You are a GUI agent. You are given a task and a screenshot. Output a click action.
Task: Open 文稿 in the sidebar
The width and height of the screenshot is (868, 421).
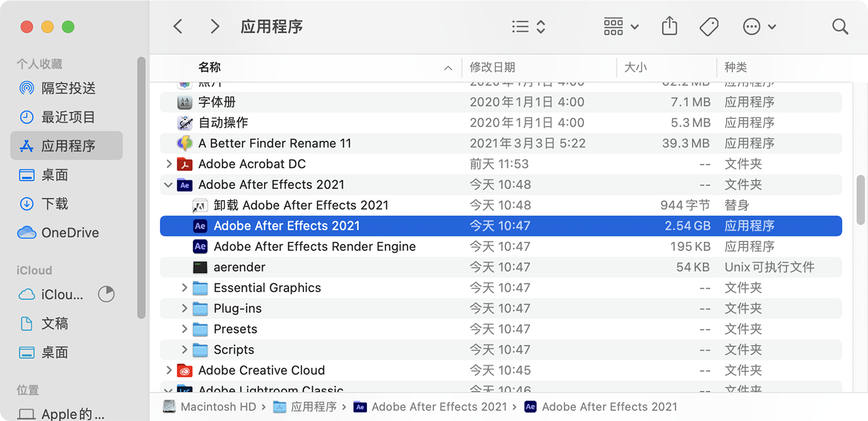coord(66,323)
